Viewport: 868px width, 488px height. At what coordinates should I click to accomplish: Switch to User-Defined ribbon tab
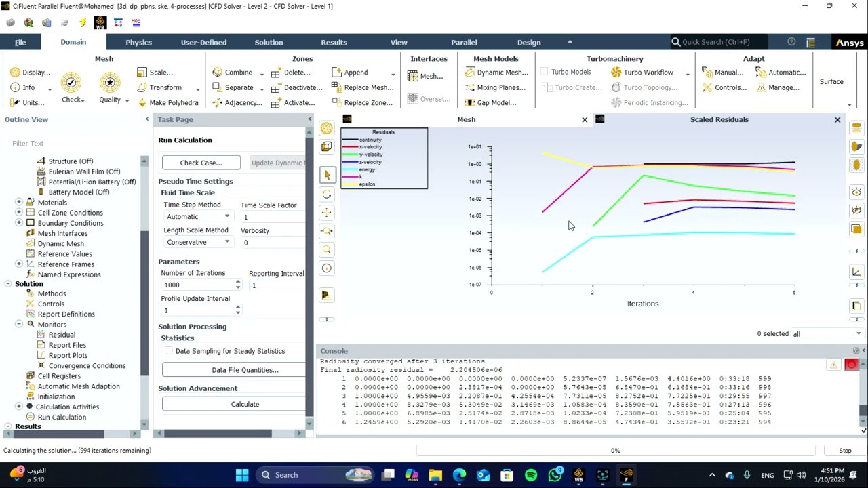click(x=203, y=42)
